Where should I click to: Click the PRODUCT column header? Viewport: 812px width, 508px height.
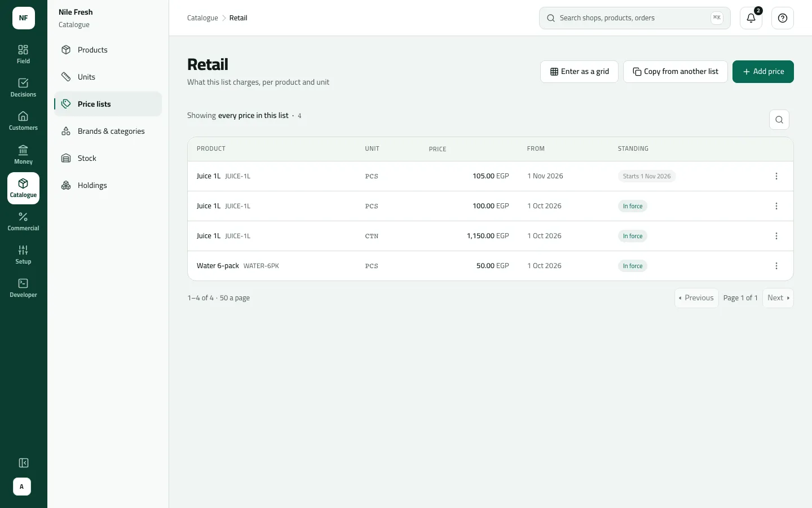[x=211, y=149]
